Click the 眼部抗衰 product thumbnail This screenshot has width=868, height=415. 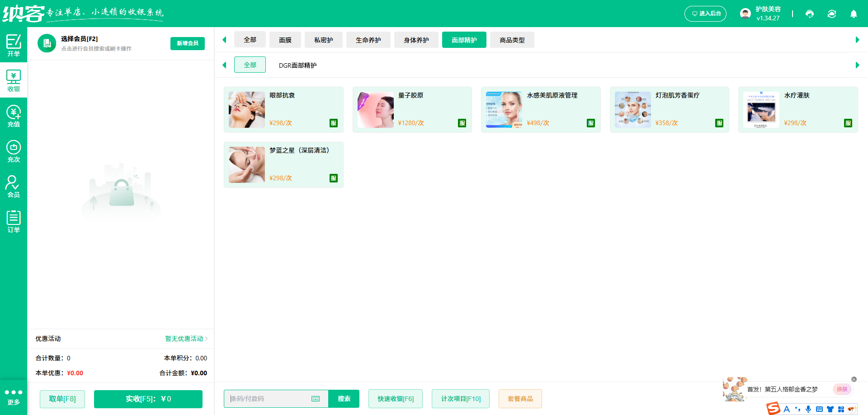point(246,109)
